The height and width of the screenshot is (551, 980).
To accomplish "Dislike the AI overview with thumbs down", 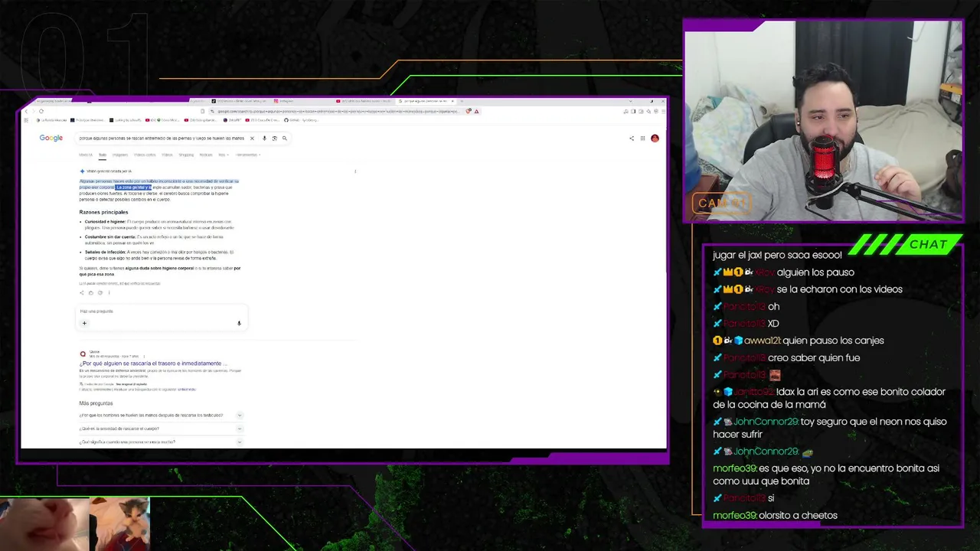I will [100, 292].
